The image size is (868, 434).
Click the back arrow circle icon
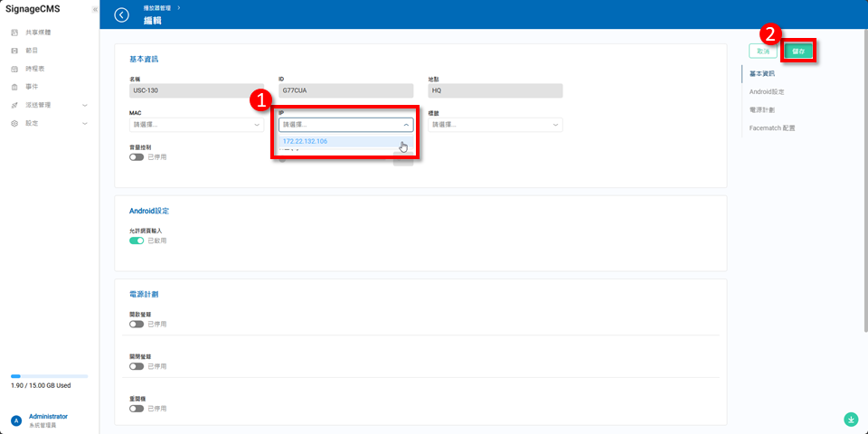pyautogui.click(x=122, y=14)
